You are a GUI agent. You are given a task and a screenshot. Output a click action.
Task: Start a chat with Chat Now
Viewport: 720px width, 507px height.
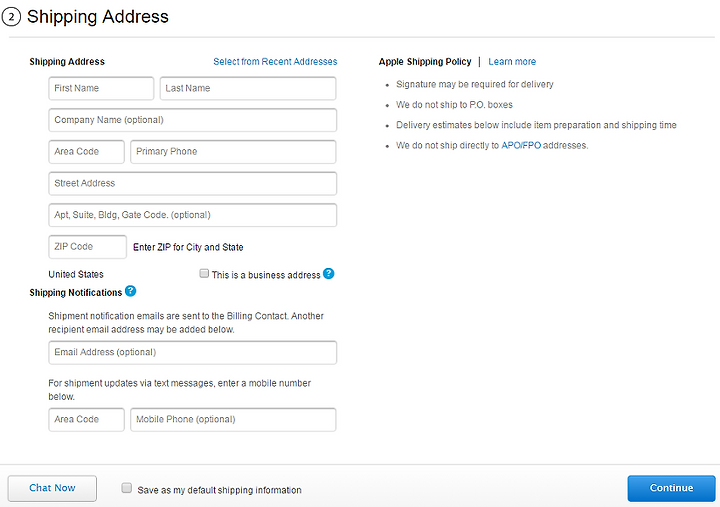tap(52, 488)
